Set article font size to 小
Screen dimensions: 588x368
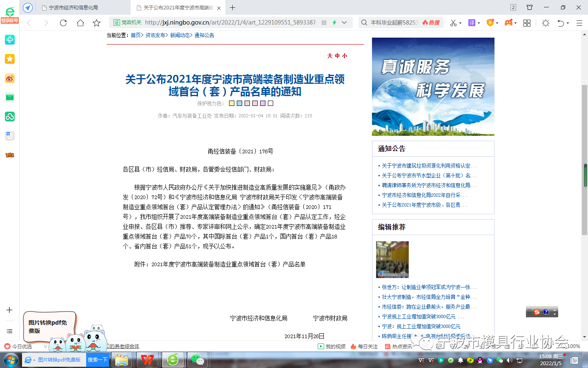point(345,56)
